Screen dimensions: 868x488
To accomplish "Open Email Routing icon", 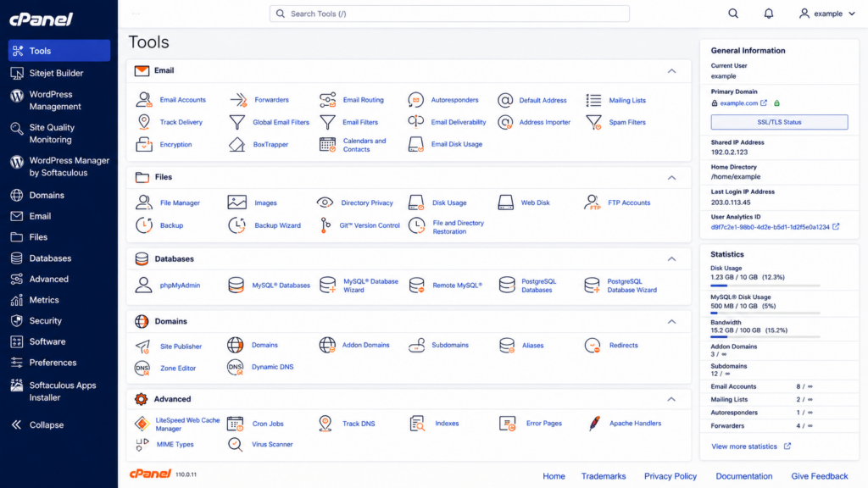I will click(328, 100).
